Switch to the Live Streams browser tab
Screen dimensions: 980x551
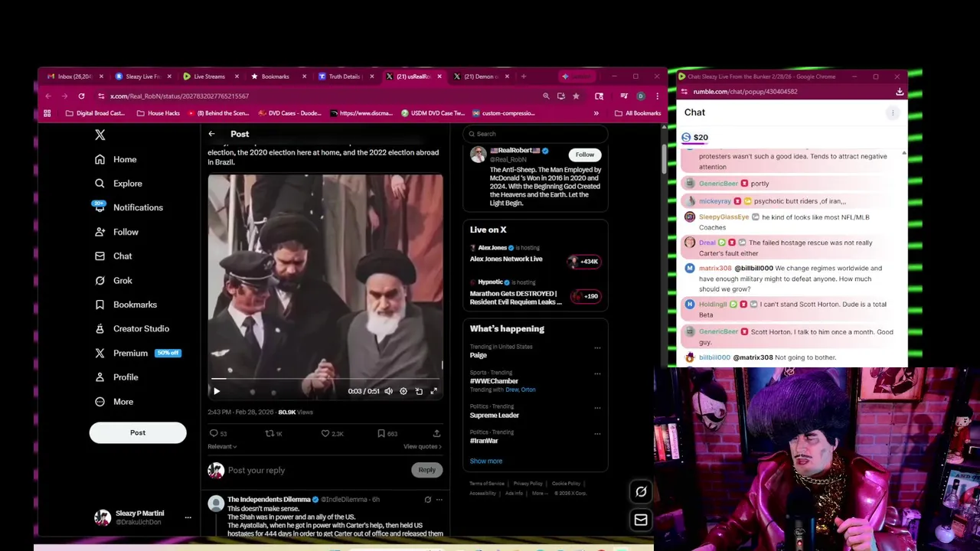pyautogui.click(x=210, y=77)
